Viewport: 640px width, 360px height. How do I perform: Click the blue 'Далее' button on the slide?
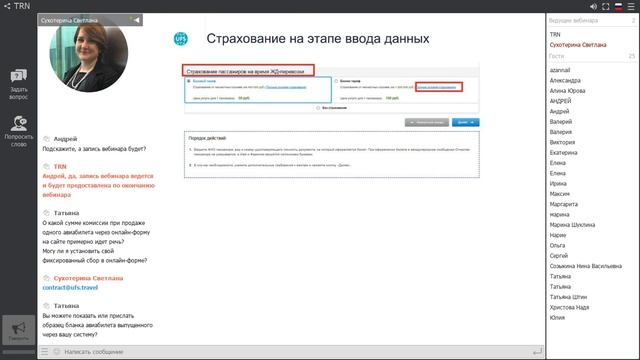click(465, 122)
